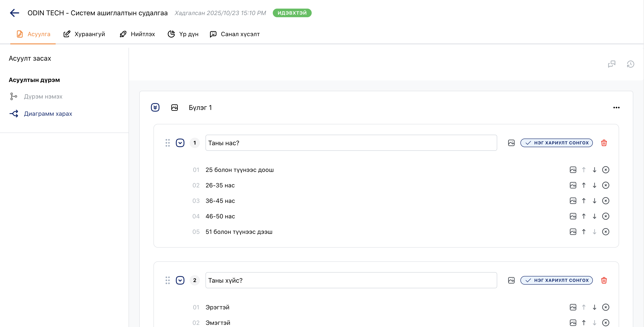The height and width of the screenshot is (327, 644).
Task: Open the comments icon at the top right
Action: pos(612,64)
